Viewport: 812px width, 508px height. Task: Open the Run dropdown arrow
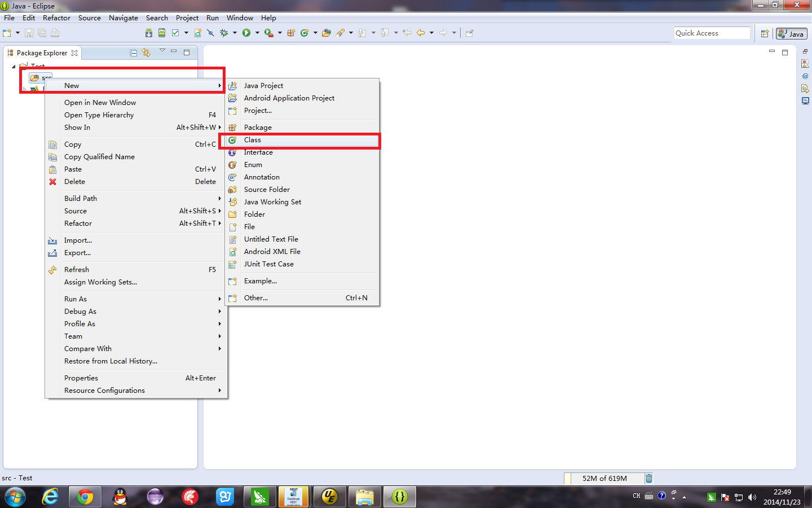(257, 33)
